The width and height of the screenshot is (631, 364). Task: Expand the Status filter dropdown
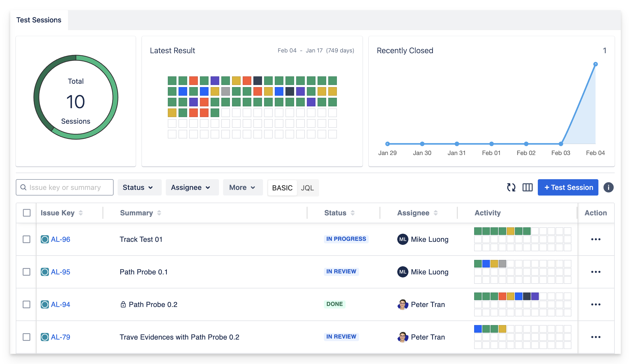(x=139, y=188)
